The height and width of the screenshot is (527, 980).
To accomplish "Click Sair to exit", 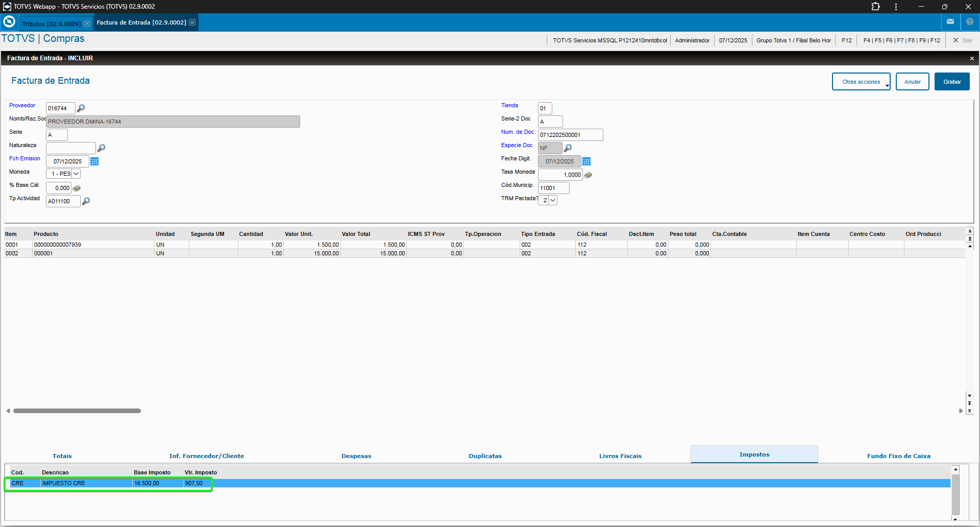I will click(963, 40).
